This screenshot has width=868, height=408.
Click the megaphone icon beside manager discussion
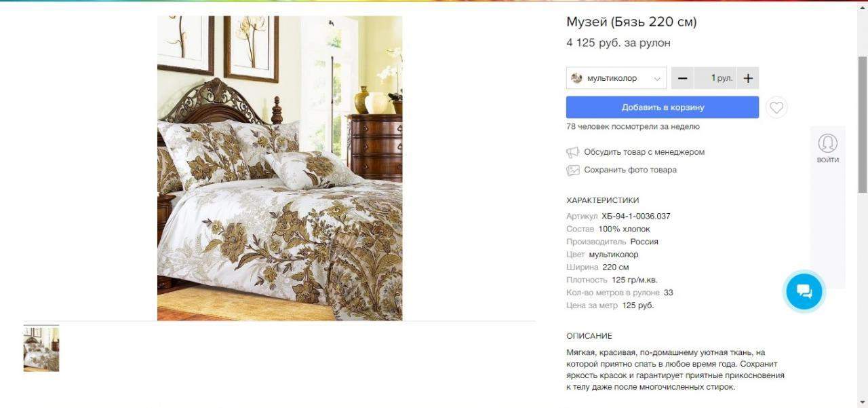[x=573, y=152]
